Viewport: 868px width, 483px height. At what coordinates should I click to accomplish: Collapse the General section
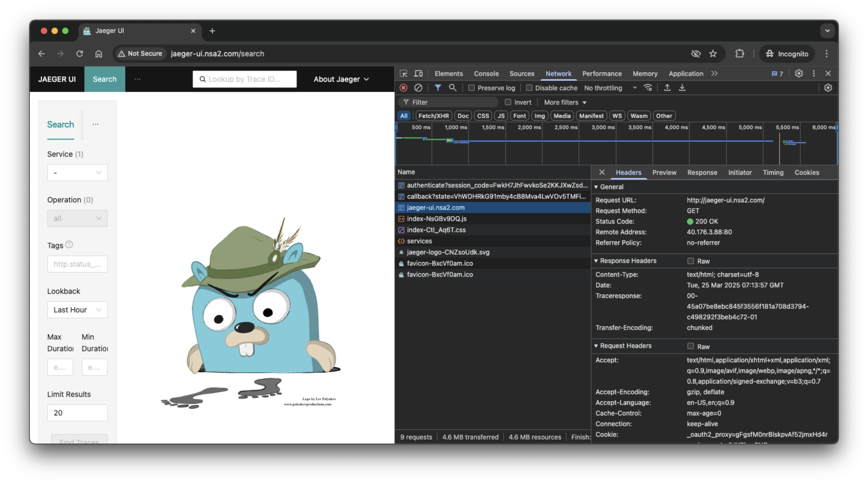coord(596,187)
